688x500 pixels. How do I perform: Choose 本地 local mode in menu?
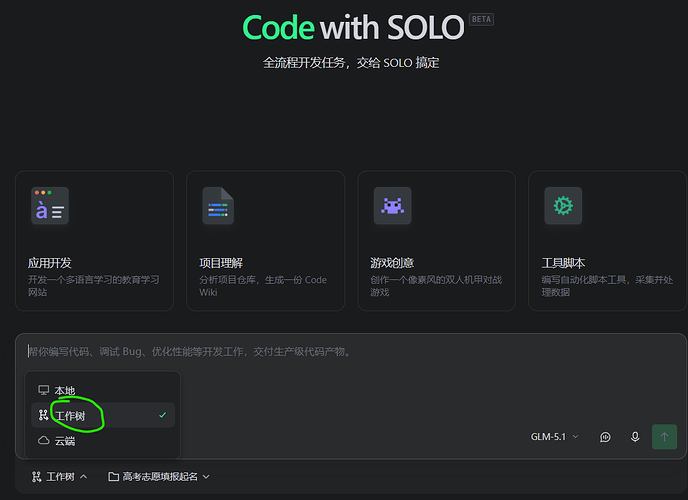[103, 390]
